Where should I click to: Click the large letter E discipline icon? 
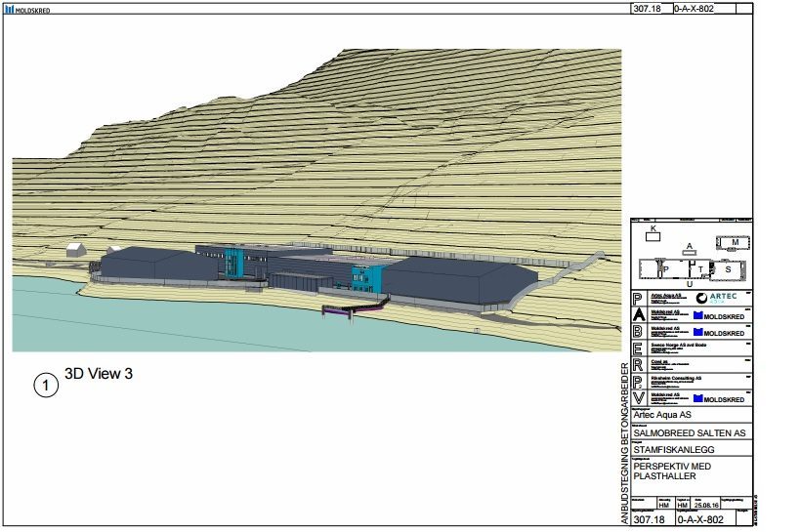coord(639,348)
